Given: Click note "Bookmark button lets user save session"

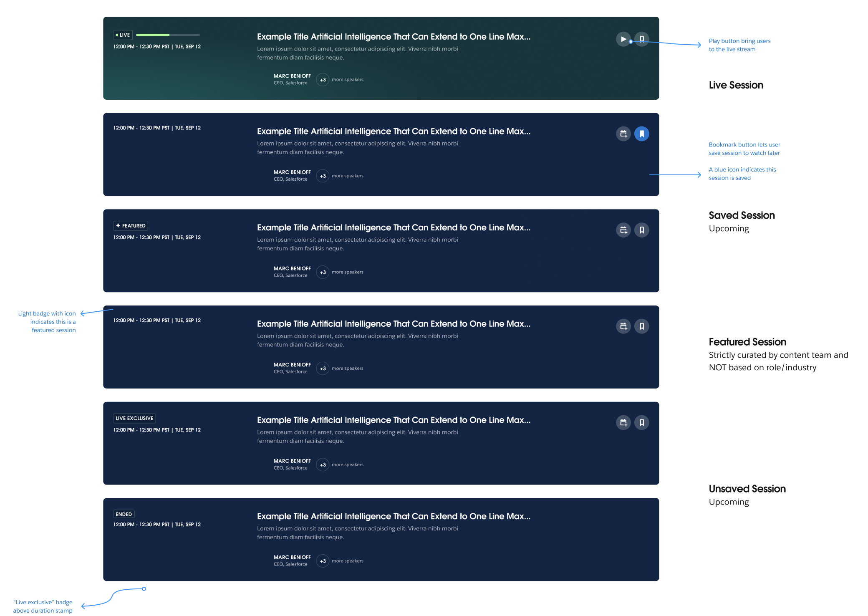Looking at the screenshot, I should [744, 149].
